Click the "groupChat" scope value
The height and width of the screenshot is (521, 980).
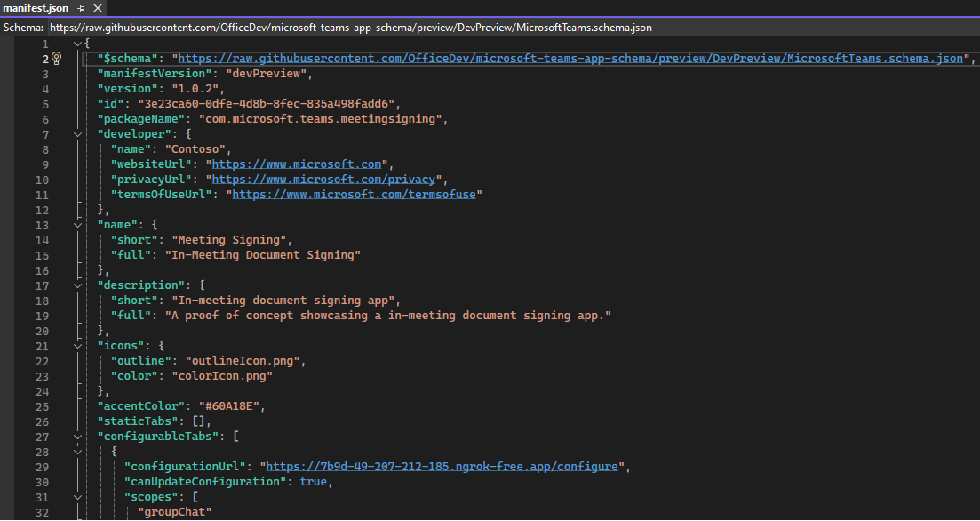click(175, 513)
